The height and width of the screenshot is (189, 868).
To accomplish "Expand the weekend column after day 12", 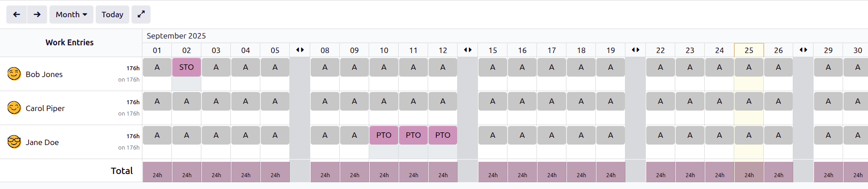I will coord(468,50).
